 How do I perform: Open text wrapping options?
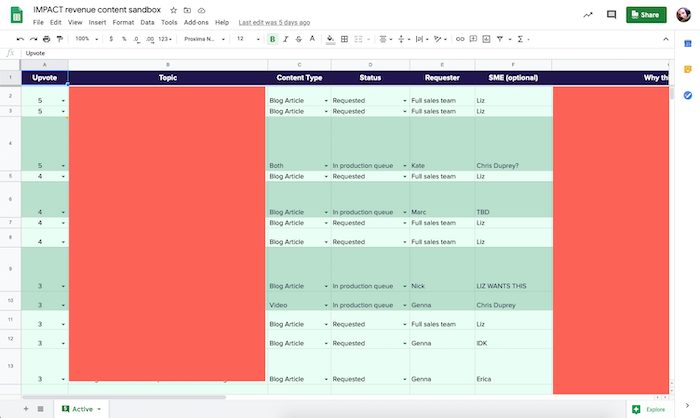coord(422,39)
